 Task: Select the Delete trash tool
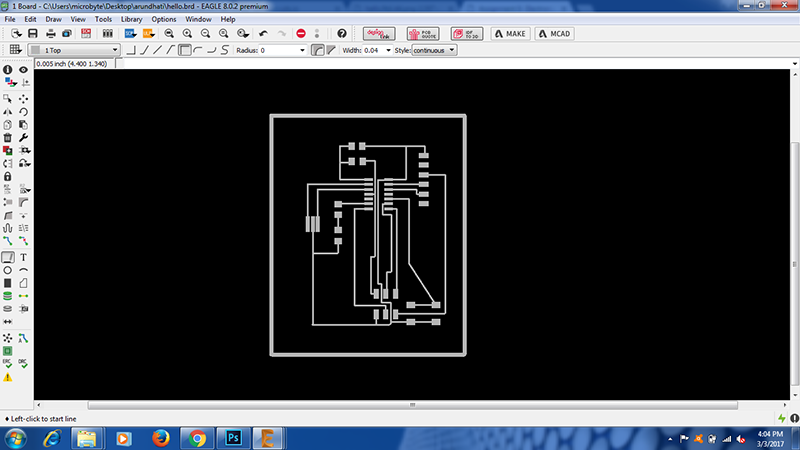pyautogui.click(x=8, y=138)
